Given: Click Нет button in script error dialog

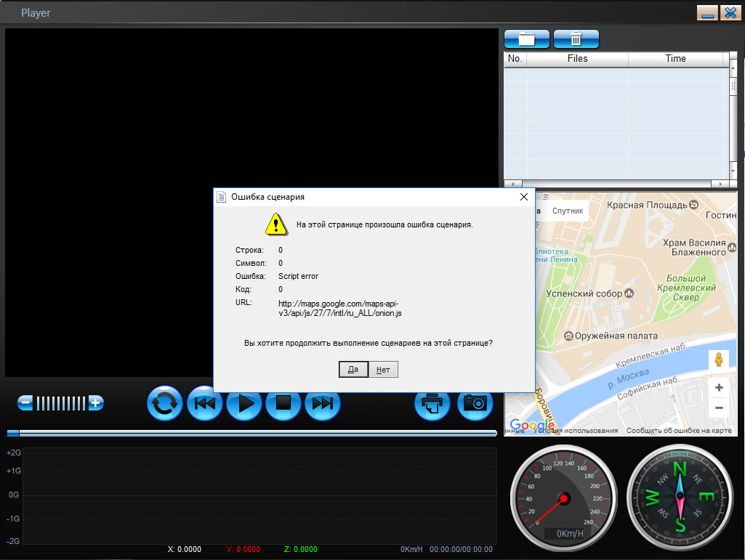Looking at the screenshot, I should (x=384, y=370).
